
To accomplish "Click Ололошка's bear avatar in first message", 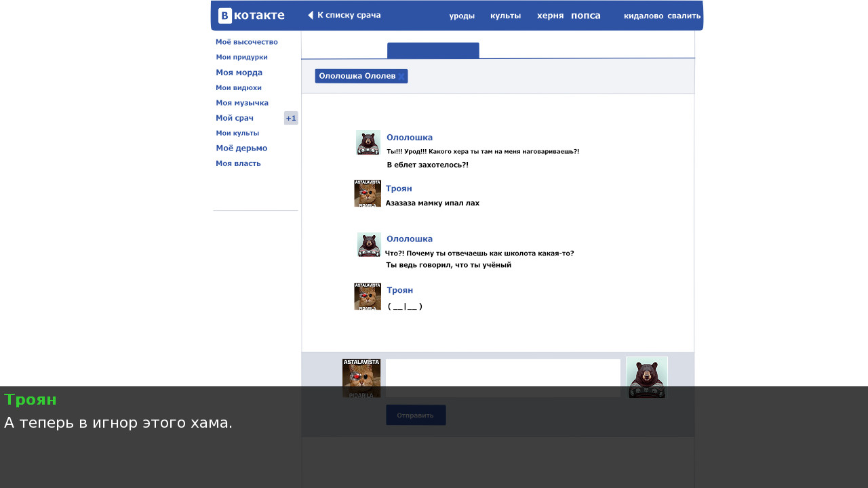I will [x=368, y=143].
